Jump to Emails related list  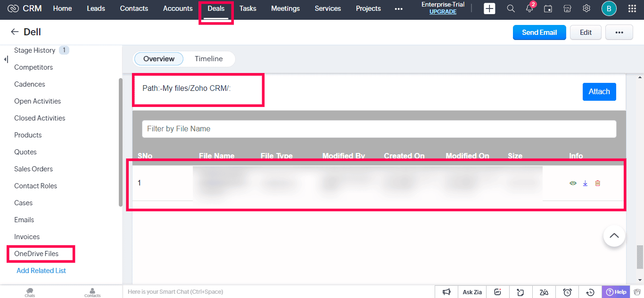click(x=24, y=220)
